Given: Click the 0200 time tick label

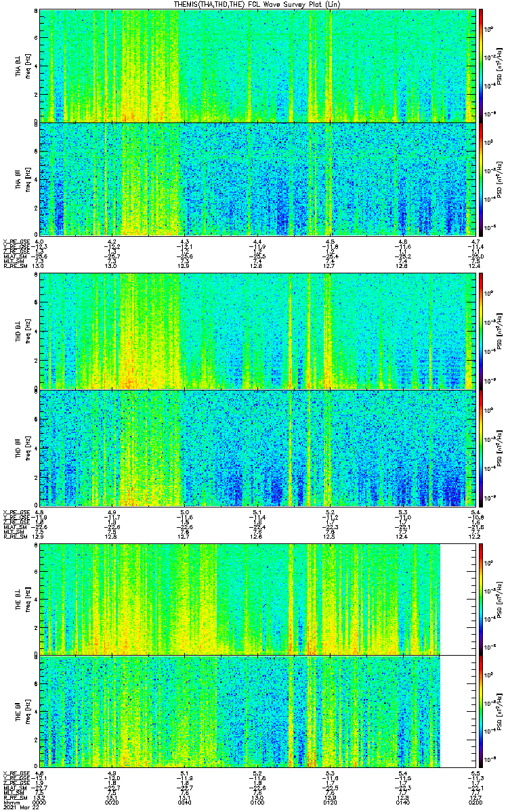Looking at the screenshot, I should tap(475, 802).
